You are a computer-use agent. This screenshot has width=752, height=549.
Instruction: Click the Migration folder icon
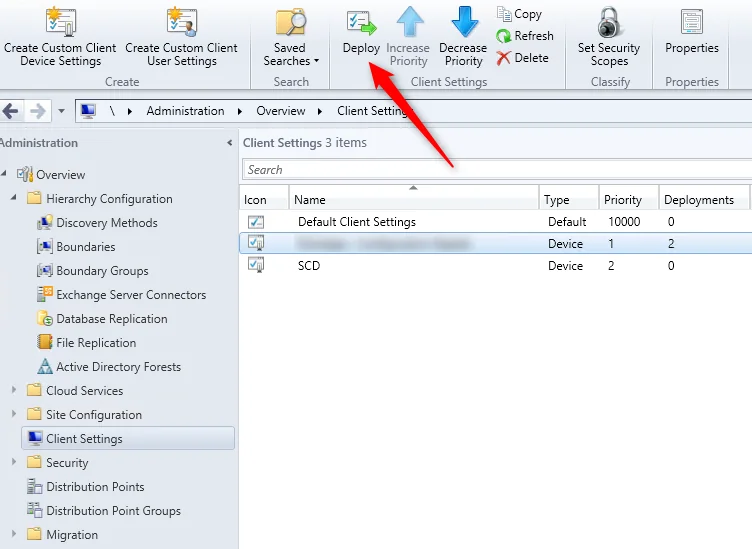[34, 534]
